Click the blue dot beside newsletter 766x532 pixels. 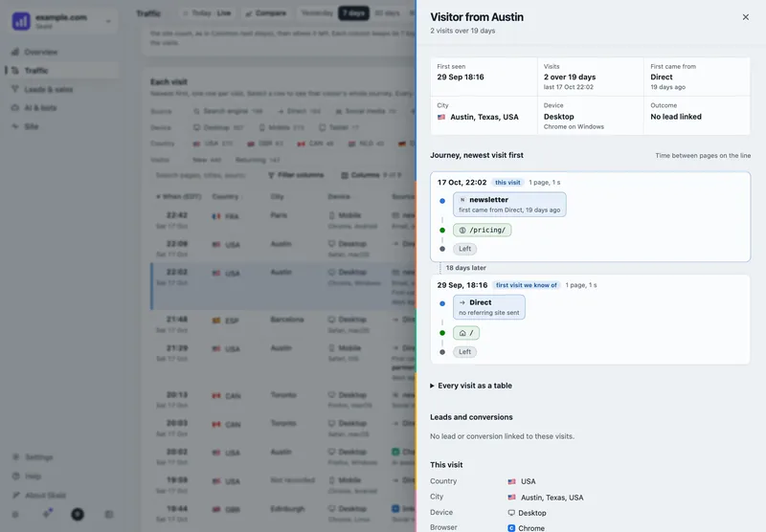pyautogui.click(x=442, y=201)
